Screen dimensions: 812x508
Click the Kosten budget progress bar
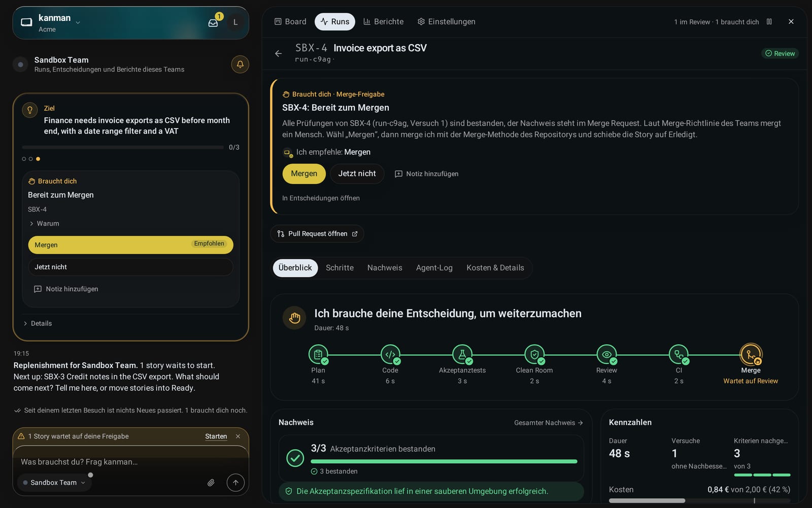coord(700,501)
